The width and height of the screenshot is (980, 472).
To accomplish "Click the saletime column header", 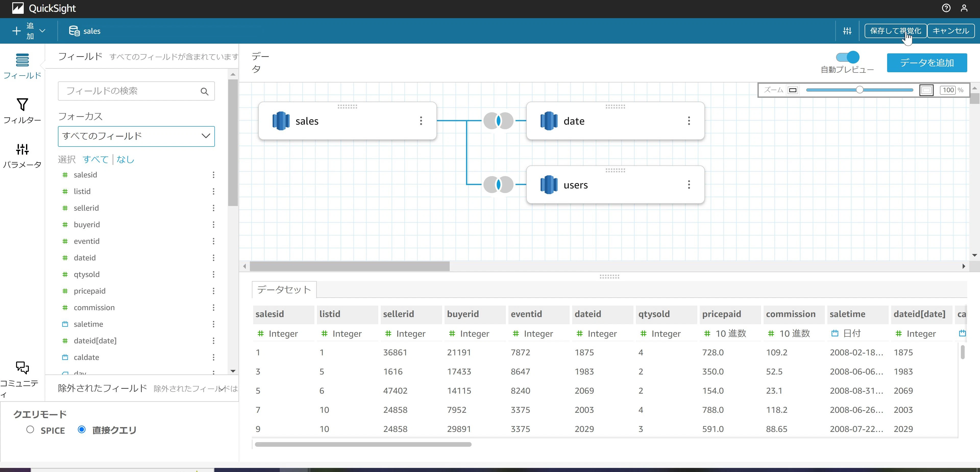I will (857, 314).
